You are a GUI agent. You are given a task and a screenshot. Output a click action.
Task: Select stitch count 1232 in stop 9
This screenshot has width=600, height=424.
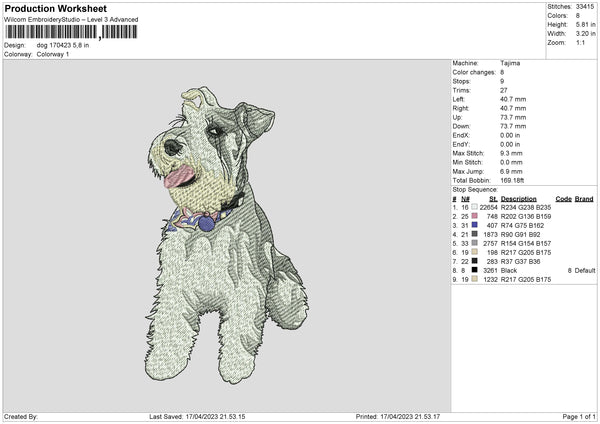(x=491, y=280)
